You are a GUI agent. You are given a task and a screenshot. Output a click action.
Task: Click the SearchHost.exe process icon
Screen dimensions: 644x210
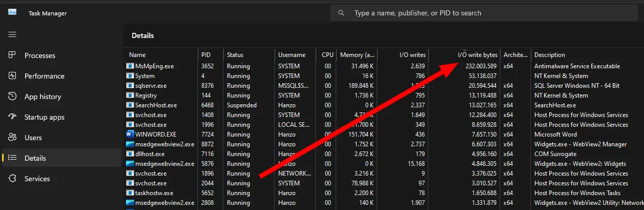tap(130, 105)
